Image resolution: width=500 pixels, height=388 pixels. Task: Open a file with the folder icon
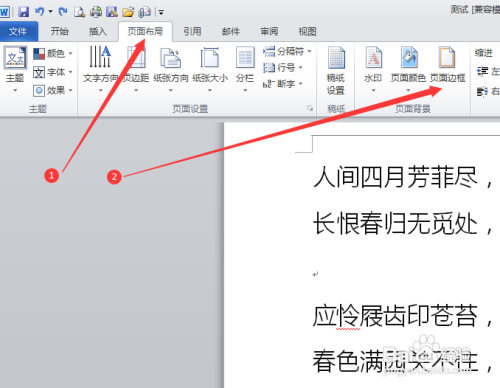128,12
